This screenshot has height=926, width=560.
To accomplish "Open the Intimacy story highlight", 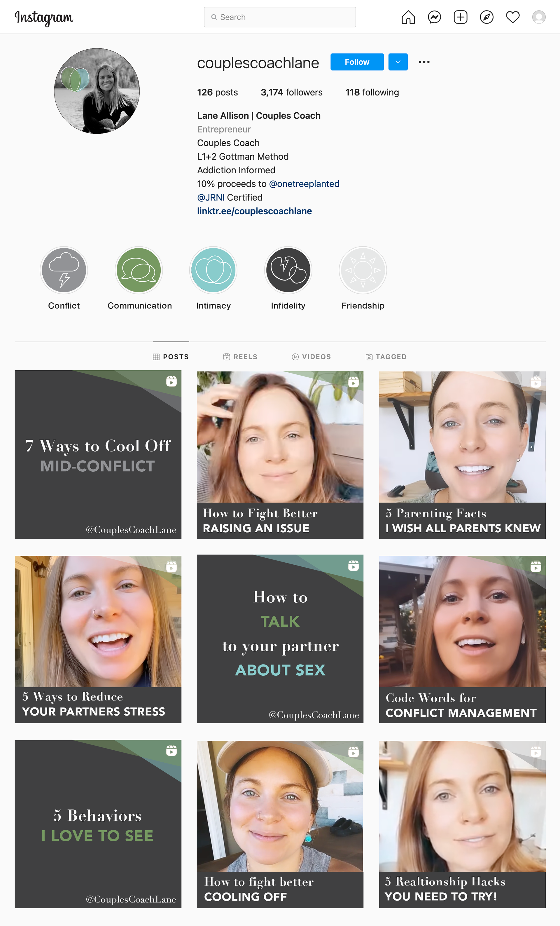I will 213,270.
